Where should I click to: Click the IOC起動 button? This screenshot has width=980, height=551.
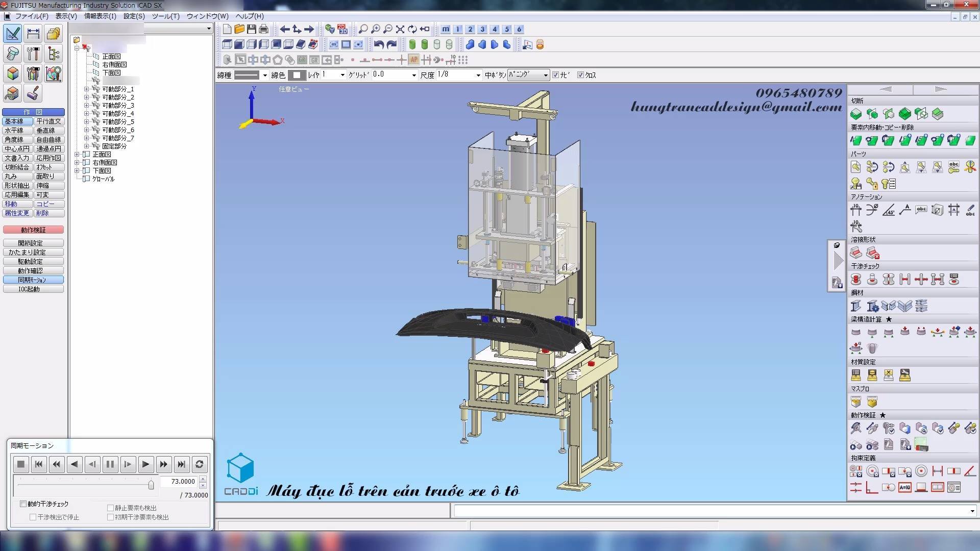[x=33, y=289]
